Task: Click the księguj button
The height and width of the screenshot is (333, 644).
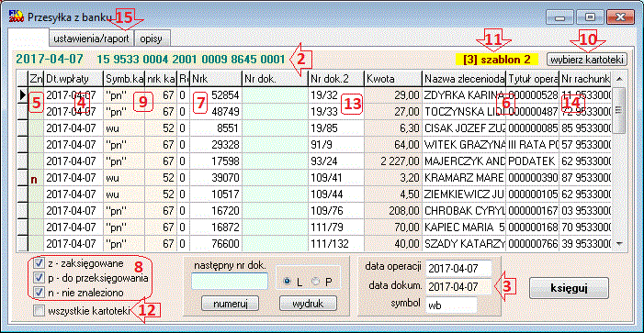Action: [569, 288]
